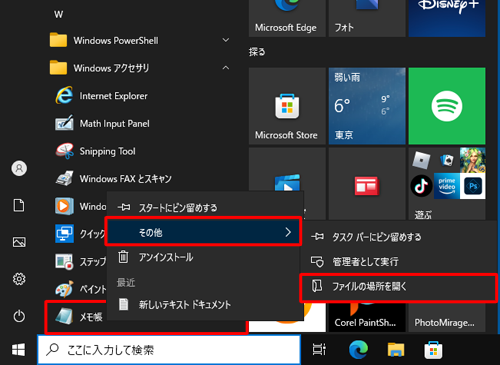Click the Internet Explorer text label
This screenshot has width=500, height=365.
point(113,96)
